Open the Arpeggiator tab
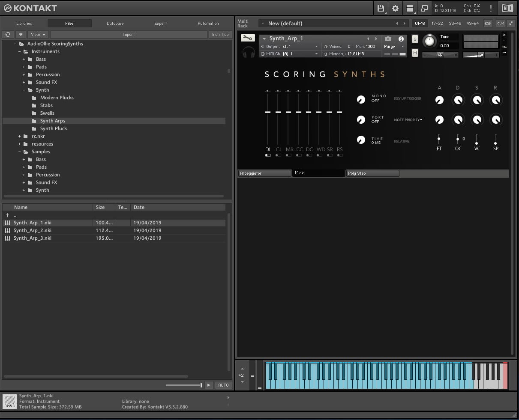This screenshot has height=420, width=519. point(264,173)
